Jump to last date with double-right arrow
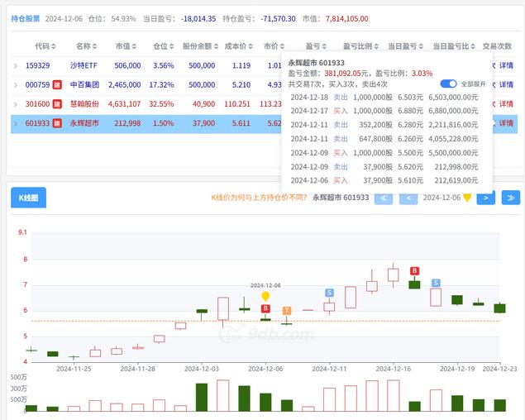 click(511, 198)
